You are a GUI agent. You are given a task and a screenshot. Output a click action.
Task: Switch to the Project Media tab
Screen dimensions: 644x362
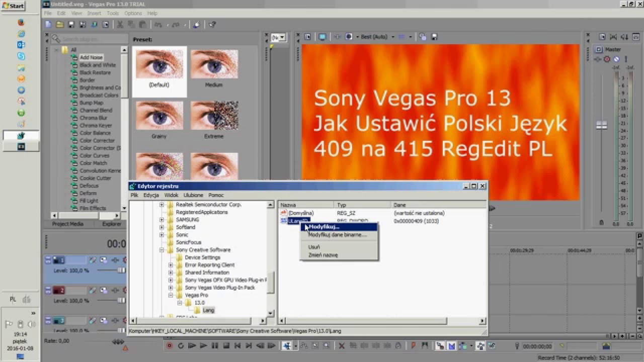pyautogui.click(x=68, y=224)
